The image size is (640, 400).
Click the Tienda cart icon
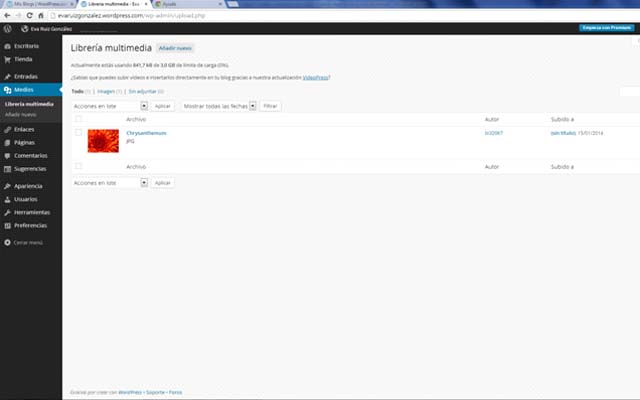pyautogui.click(x=7, y=59)
